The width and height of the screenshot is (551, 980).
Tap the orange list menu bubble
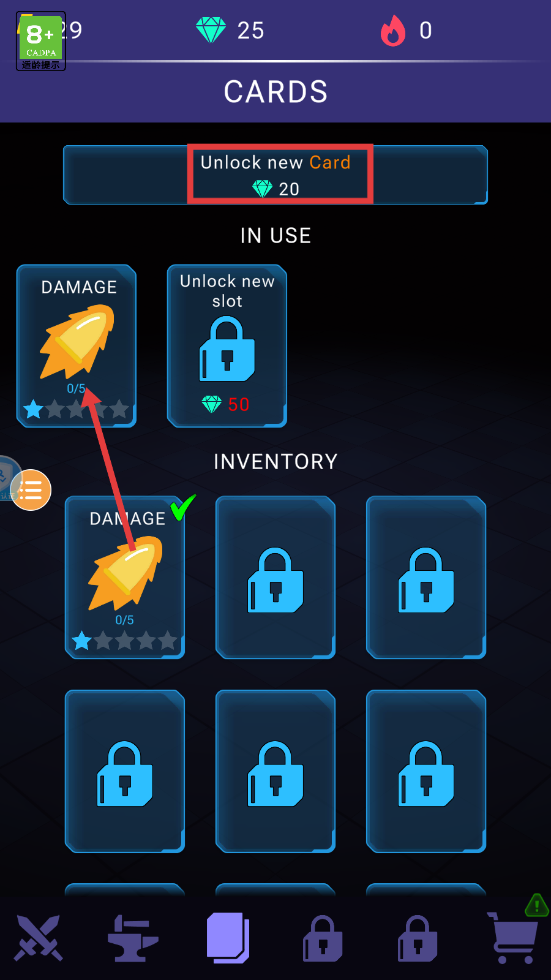[x=31, y=490]
